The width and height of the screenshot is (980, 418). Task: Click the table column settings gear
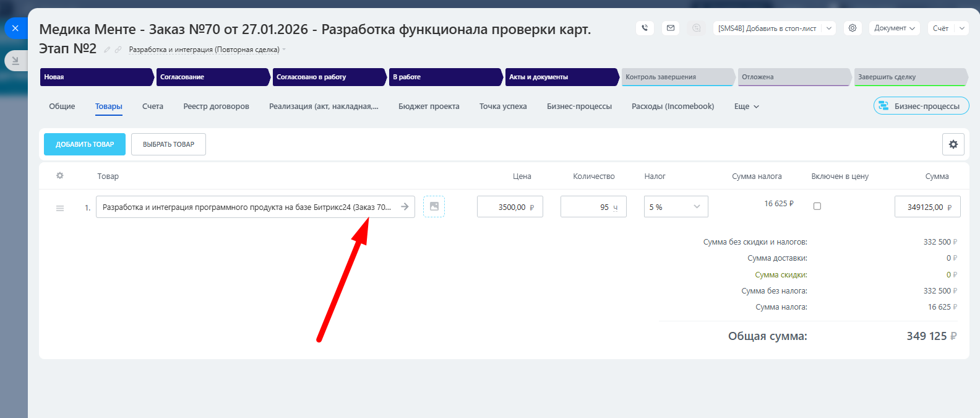point(60,176)
